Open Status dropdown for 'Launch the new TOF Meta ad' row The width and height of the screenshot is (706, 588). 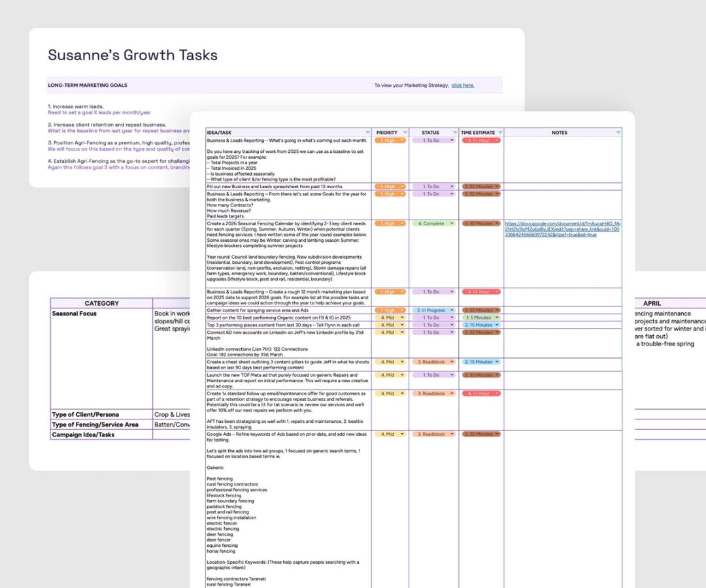coord(433,375)
